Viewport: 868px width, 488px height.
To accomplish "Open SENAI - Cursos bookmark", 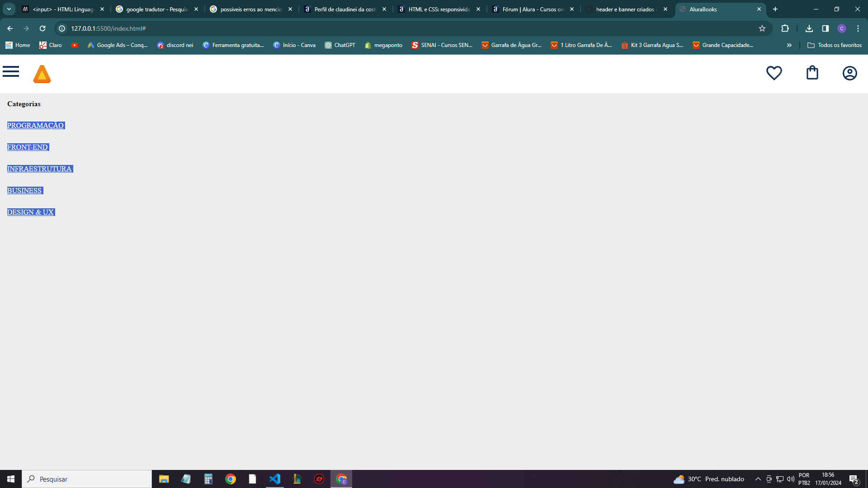I will tap(442, 45).
